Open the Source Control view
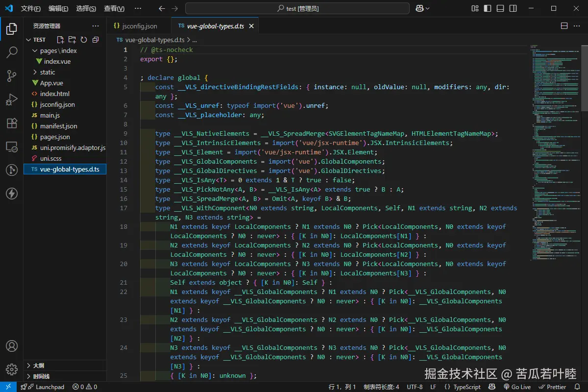This screenshot has width=588, height=392. coord(12,76)
